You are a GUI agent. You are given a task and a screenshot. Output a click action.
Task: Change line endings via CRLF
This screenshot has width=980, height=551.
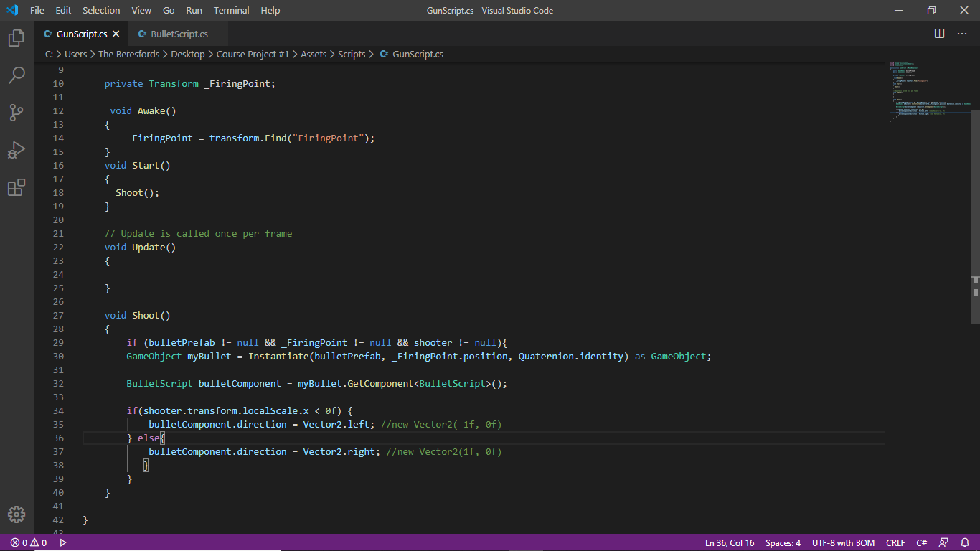(x=895, y=543)
